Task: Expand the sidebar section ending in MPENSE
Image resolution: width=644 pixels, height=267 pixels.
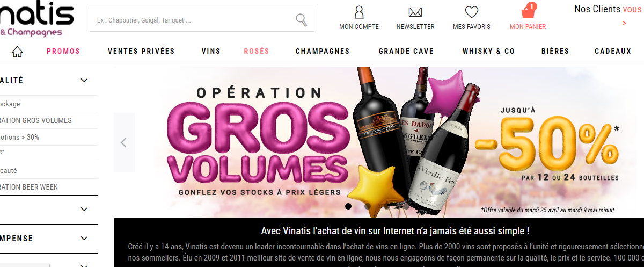Action: point(84,238)
